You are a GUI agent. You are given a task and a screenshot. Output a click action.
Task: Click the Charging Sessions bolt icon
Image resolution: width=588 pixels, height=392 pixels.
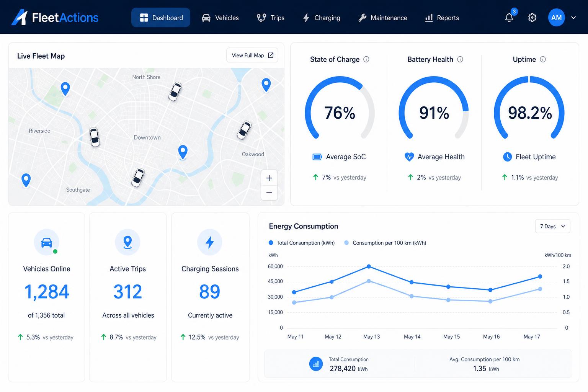click(x=210, y=242)
